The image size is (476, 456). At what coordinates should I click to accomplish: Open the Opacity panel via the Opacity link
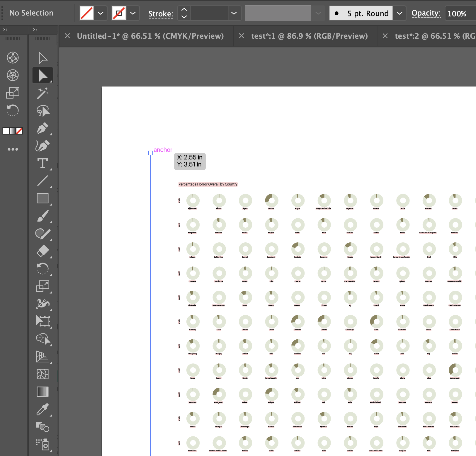(x=426, y=13)
